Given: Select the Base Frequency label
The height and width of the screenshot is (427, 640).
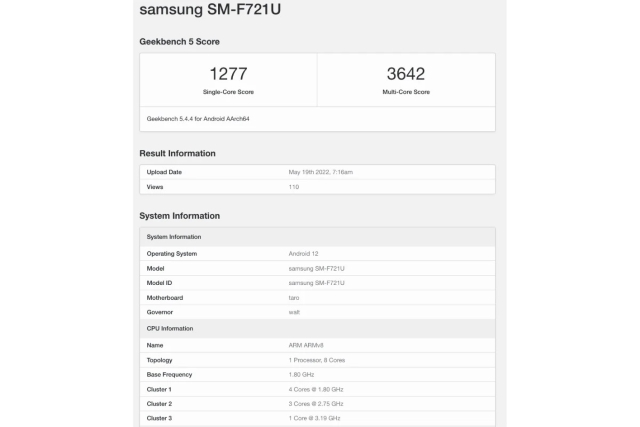Looking at the screenshot, I should [169, 375].
